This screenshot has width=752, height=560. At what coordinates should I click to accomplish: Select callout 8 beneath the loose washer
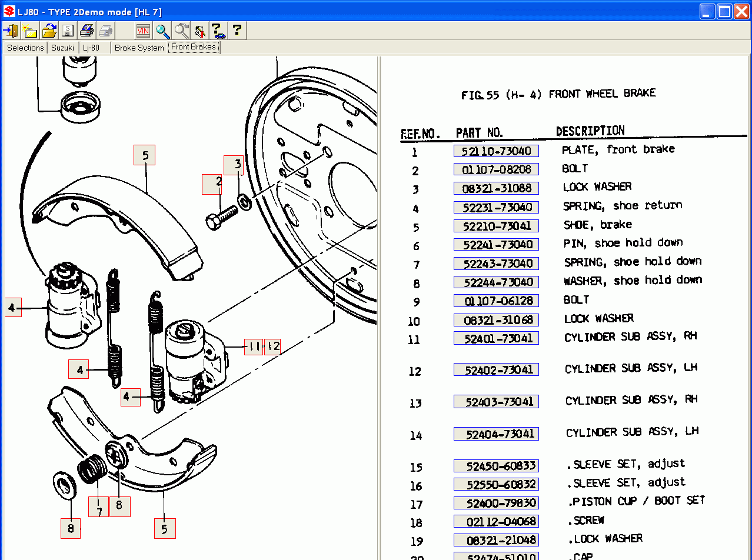(x=71, y=528)
